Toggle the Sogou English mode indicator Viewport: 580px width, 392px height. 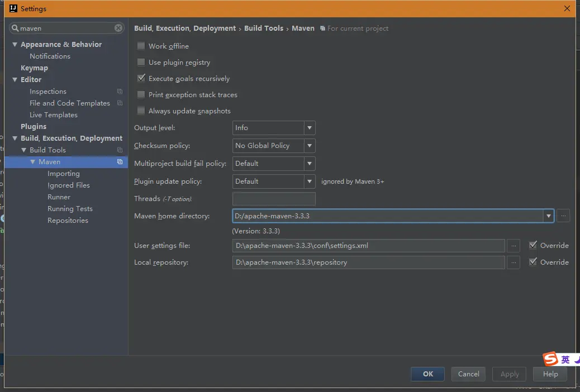(565, 360)
